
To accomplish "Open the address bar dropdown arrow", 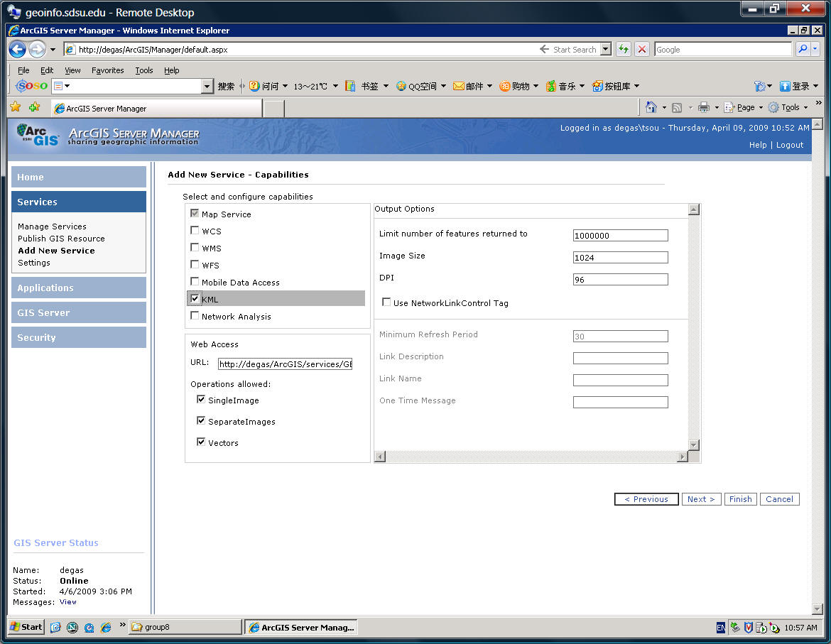I will click(606, 49).
